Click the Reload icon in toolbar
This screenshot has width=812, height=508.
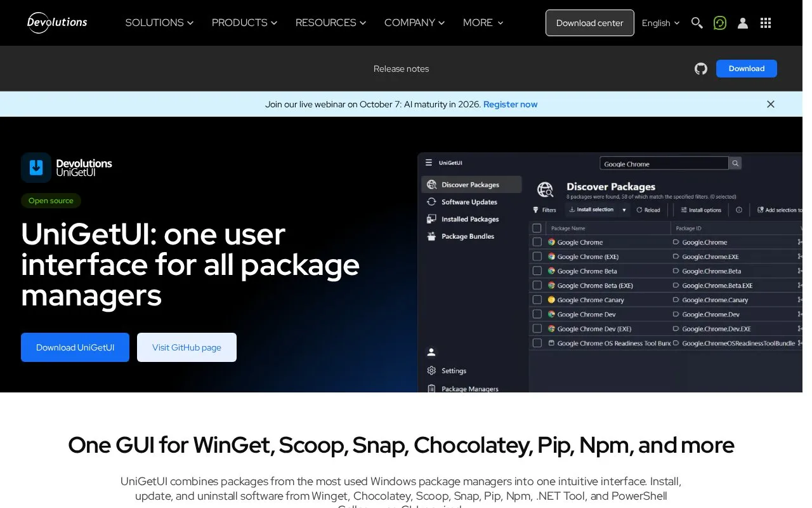coord(639,210)
